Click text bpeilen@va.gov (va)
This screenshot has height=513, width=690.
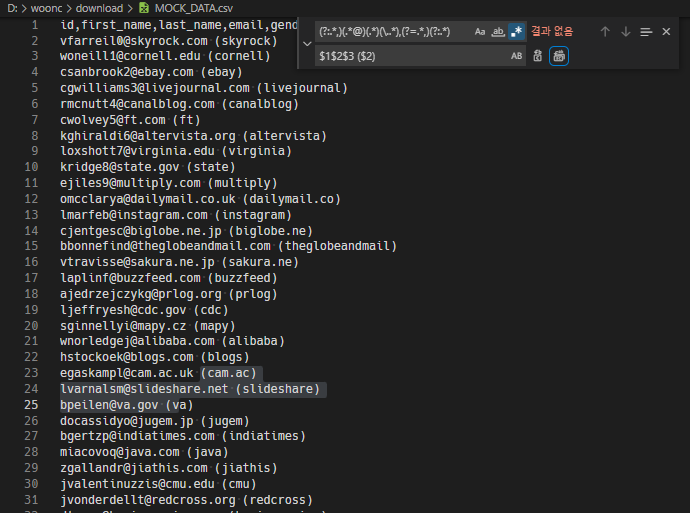coord(126,405)
